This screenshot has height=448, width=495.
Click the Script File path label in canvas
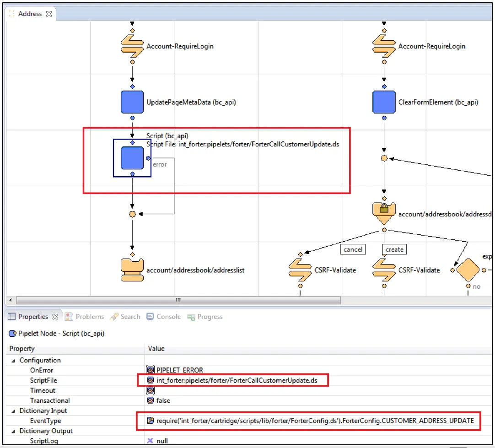pyautogui.click(x=242, y=144)
